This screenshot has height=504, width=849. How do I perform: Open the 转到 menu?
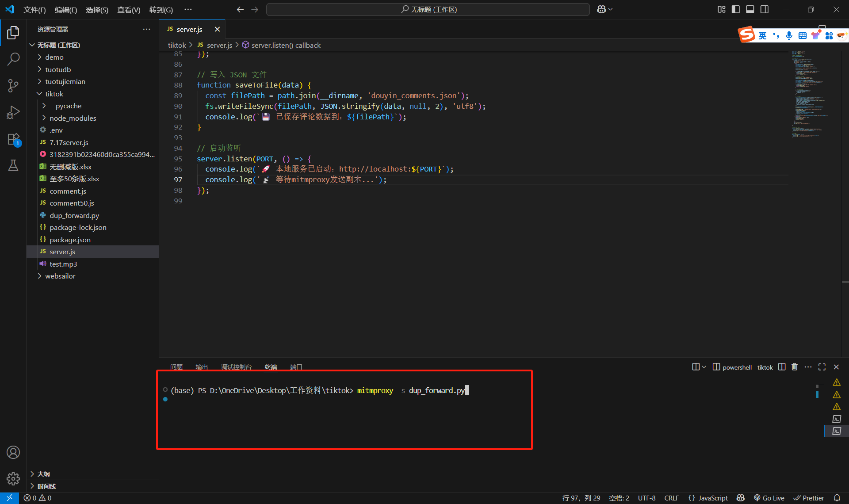click(161, 10)
